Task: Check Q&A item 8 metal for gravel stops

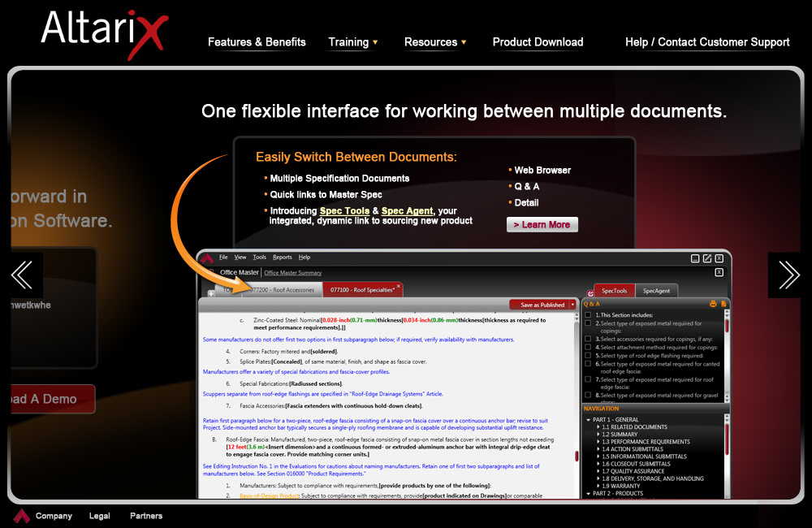Action: pos(588,395)
